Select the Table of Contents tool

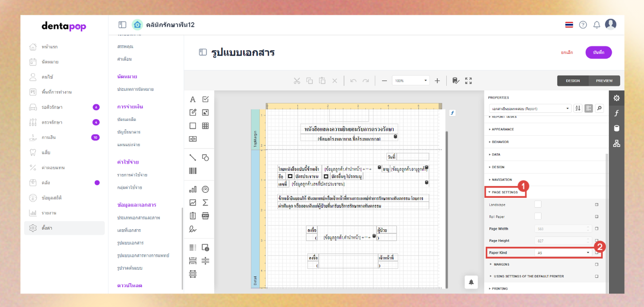tap(193, 248)
